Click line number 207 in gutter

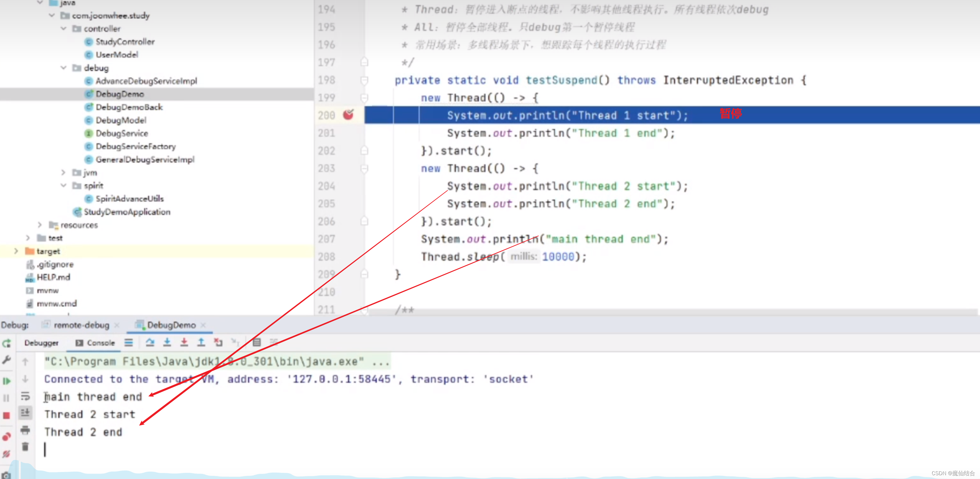[327, 239]
